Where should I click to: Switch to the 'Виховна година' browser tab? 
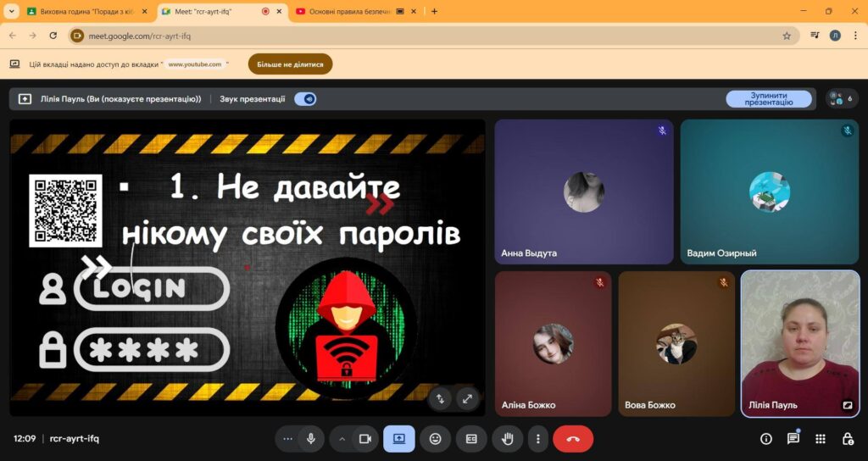pyautogui.click(x=81, y=12)
